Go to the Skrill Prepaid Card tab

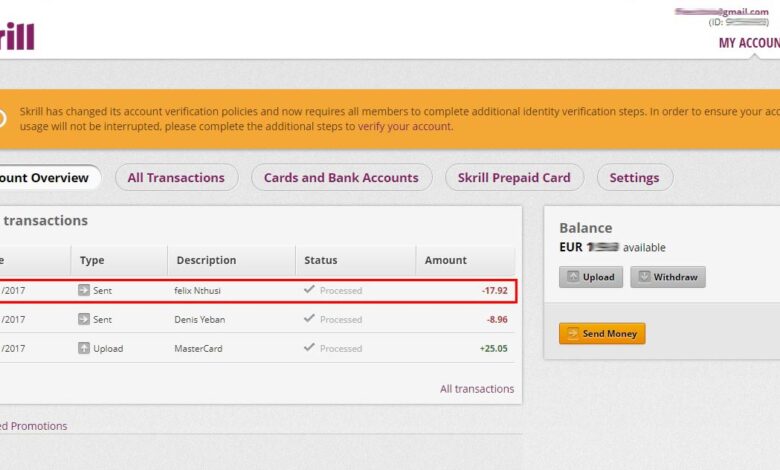(514, 178)
